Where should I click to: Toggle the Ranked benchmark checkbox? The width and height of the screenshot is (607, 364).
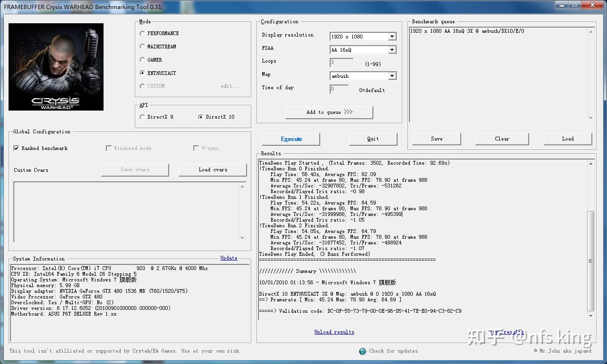(17, 148)
